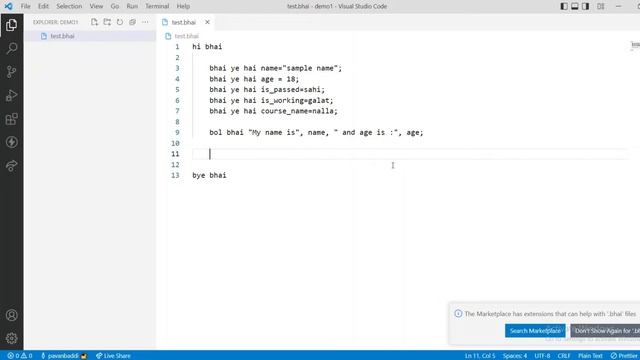
Task: Open the Search view in activity bar
Action: pos(11,48)
